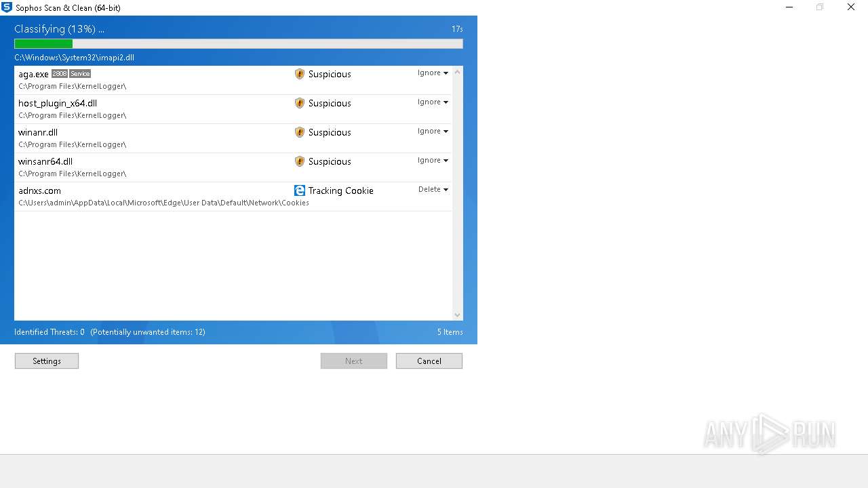
Task: Select winanr.dll file name
Action: point(38,132)
